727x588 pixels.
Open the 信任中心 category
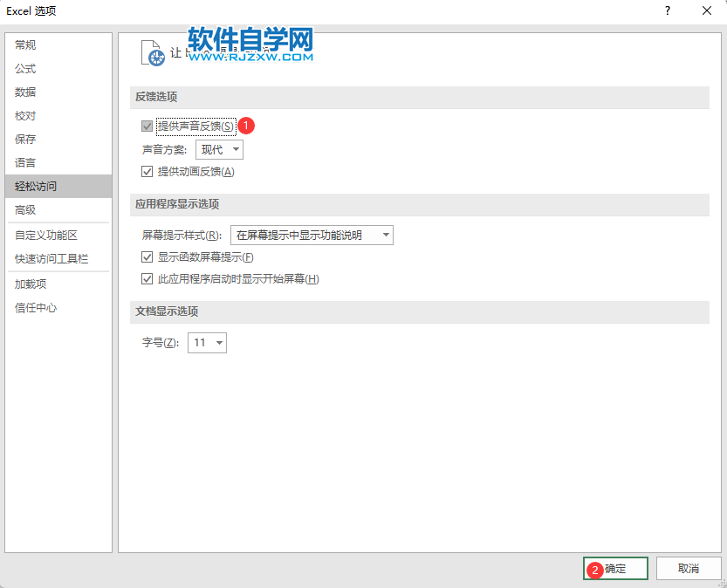click(x=58, y=308)
